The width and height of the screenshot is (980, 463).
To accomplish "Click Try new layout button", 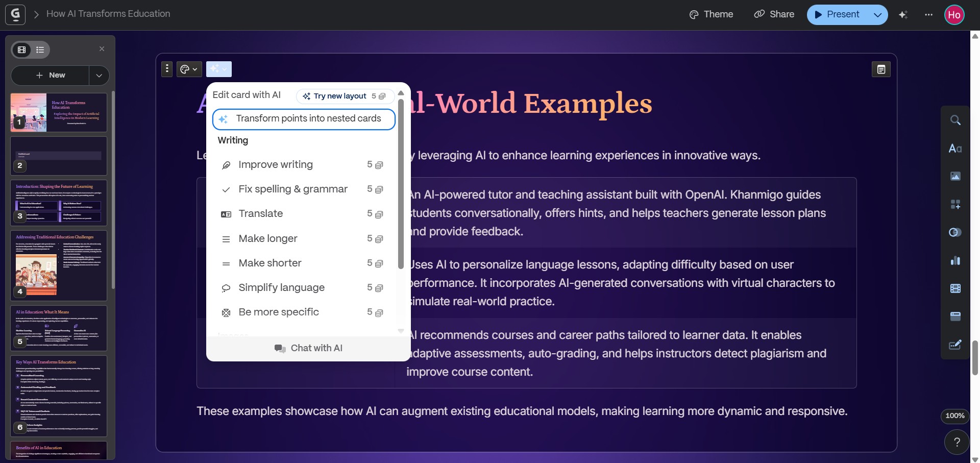I will (x=345, y=96).
